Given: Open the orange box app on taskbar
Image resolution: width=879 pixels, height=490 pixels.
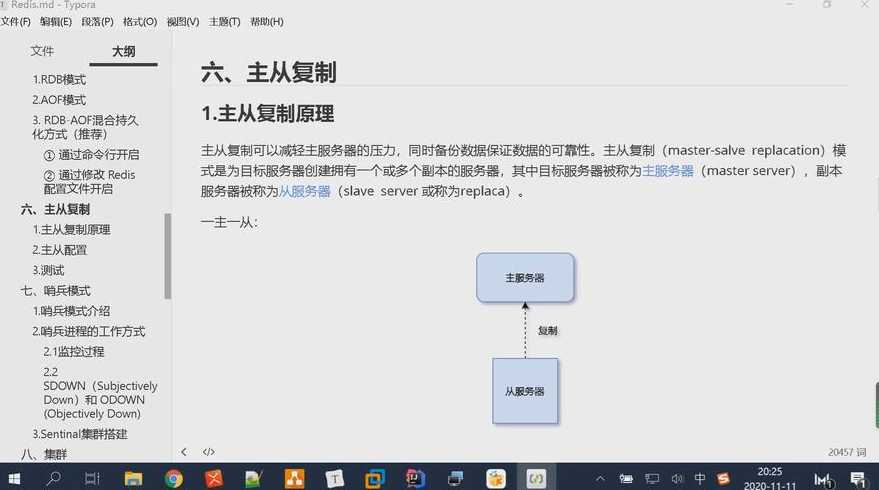Looking at the screenshot, I should click(496, 478).
